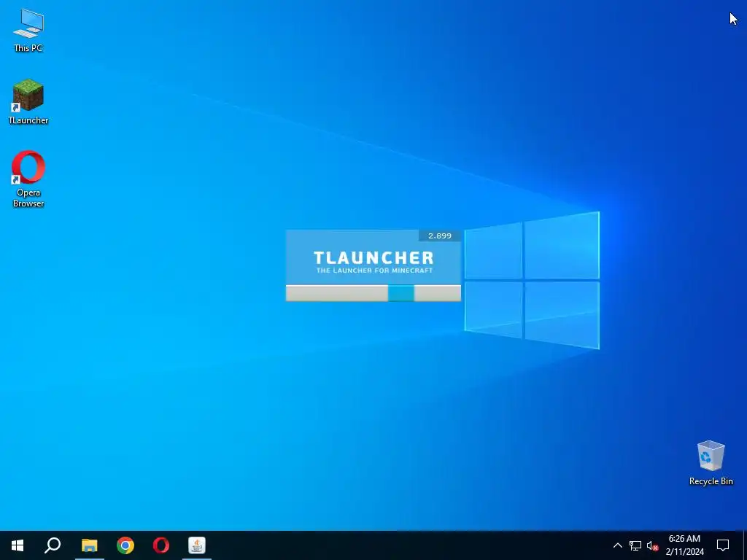The image size is (747, 560).
Task: Select the Opera Browser desktop shortcut
Action: pos(28,179)
